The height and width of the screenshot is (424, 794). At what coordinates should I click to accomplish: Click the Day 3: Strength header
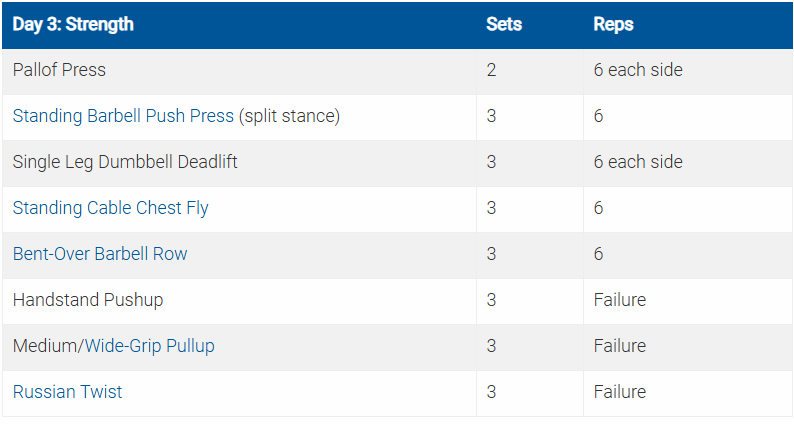[73, 24]
